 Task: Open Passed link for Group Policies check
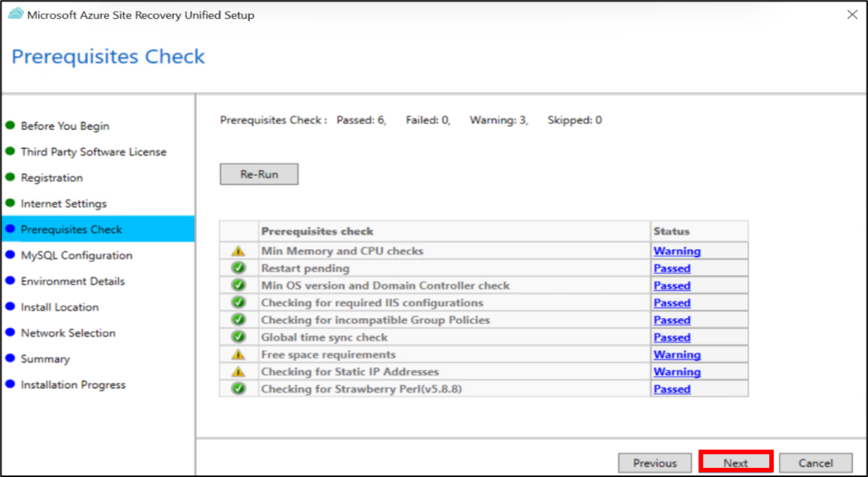point(672,320)
